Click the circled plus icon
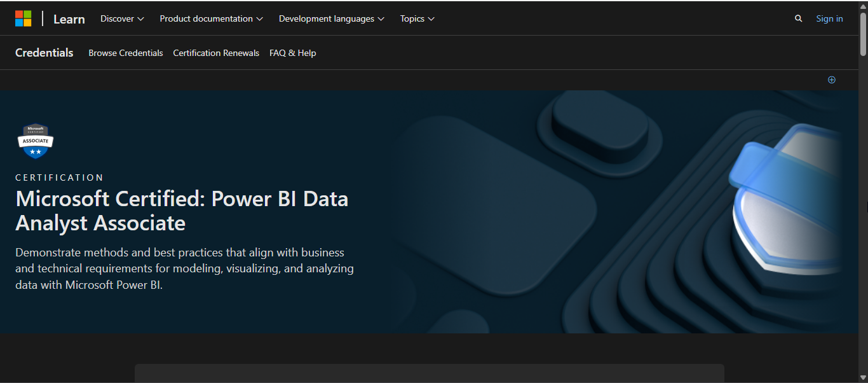 point(831,80)
